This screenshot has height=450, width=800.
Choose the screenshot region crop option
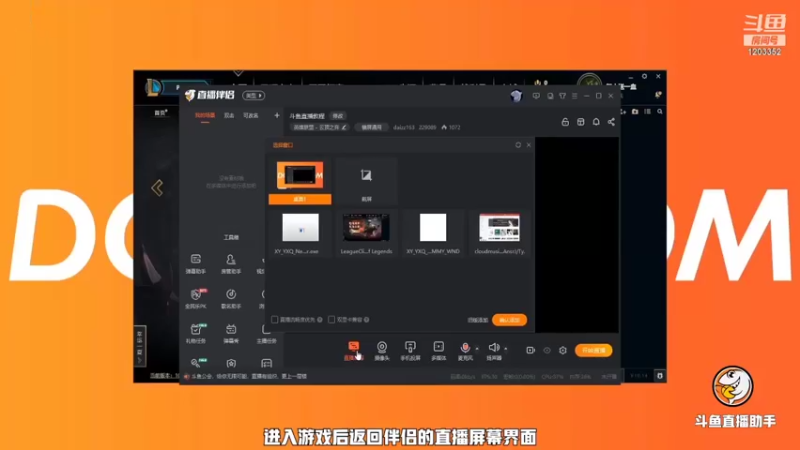point(366,182)
